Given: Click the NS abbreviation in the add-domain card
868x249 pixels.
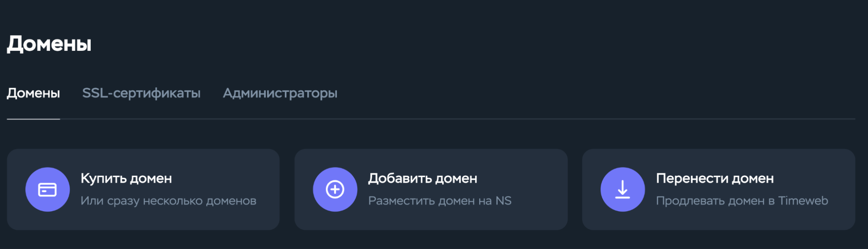Looking at the screenshot, I should [x=503, y=201].
